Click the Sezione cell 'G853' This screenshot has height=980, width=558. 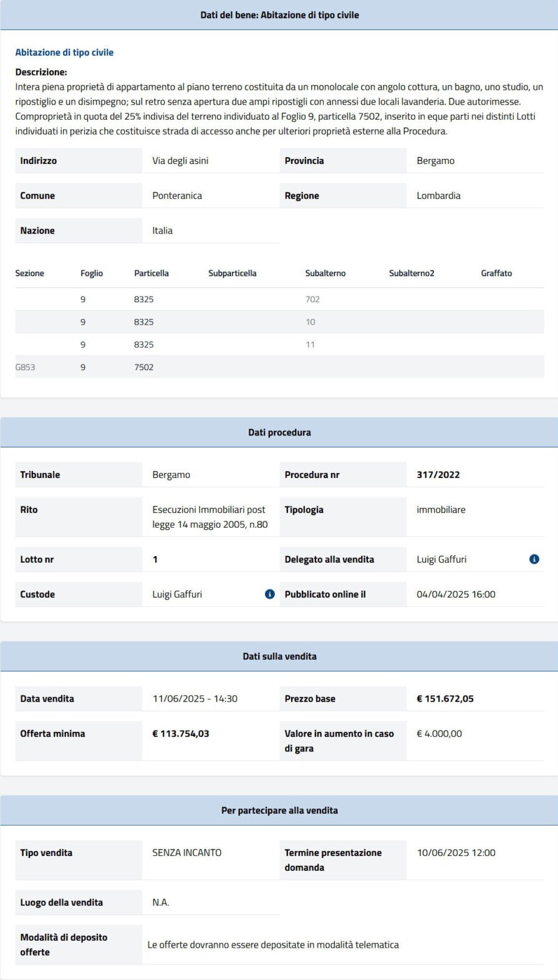25,368
